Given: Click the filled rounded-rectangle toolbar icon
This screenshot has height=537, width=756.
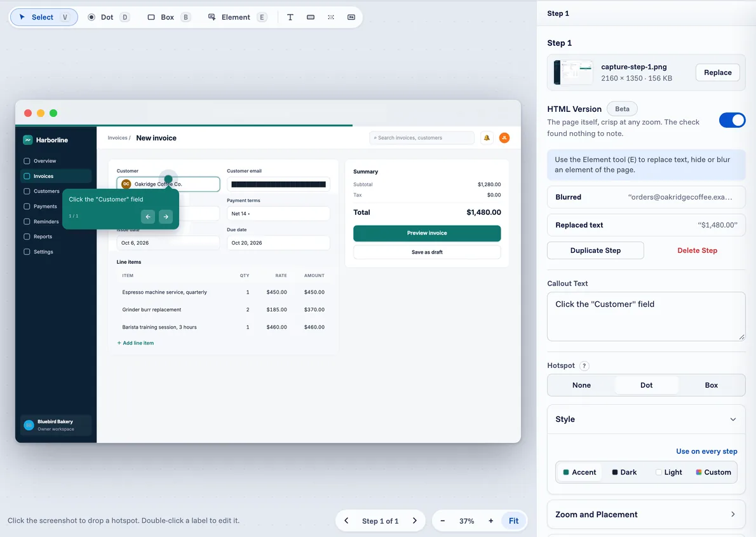Looking at the screenshot, I should point(311,17).
